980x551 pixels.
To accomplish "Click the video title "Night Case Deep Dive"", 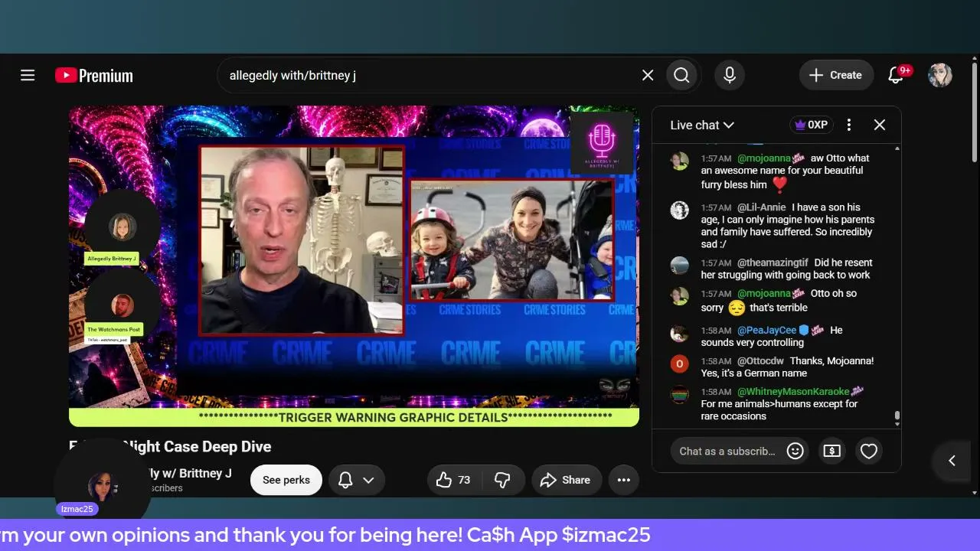I will click(x=197, y=446).
